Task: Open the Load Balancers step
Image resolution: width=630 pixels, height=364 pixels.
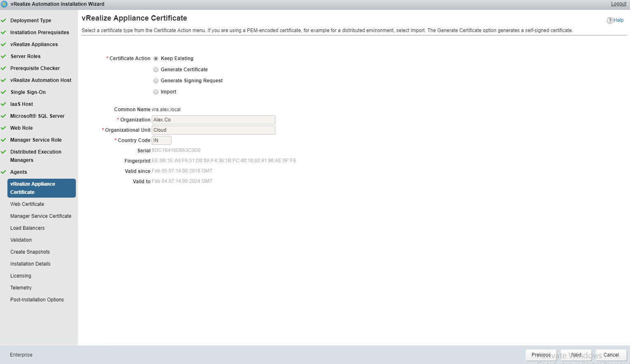Action: [x=27, y=228]
